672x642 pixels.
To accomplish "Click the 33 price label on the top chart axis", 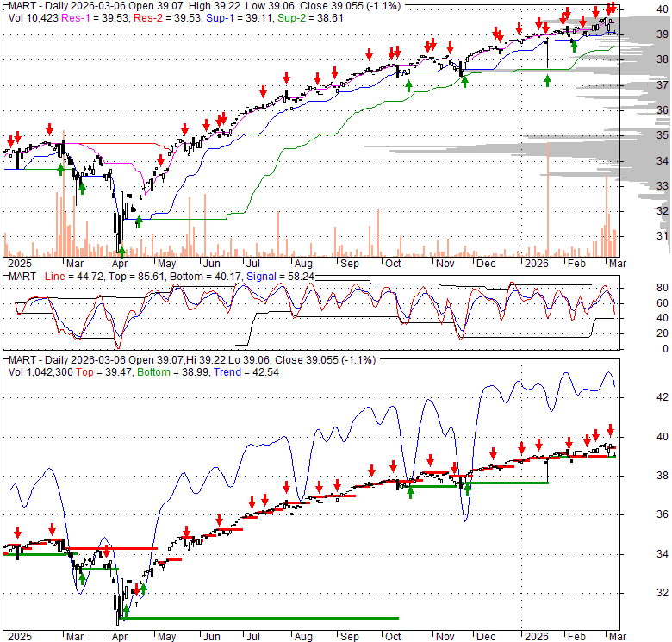I will 663,185.
